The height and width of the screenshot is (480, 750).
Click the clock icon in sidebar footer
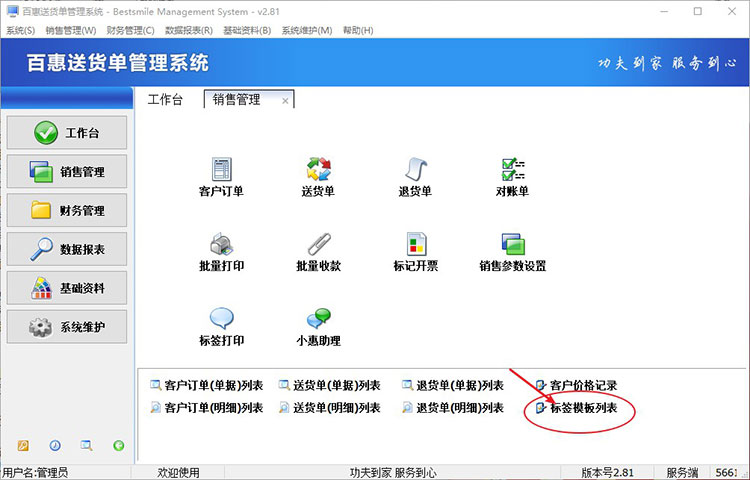click(x=55, y=446)
